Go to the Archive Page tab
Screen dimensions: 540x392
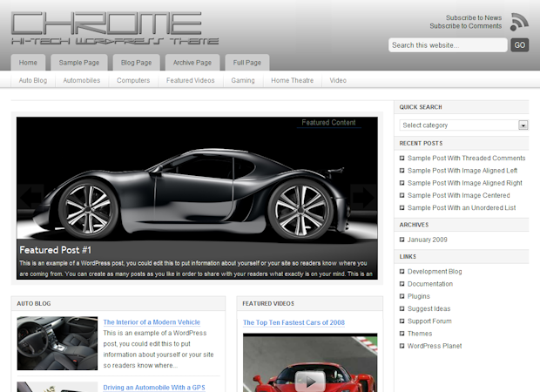coord(192,63)
